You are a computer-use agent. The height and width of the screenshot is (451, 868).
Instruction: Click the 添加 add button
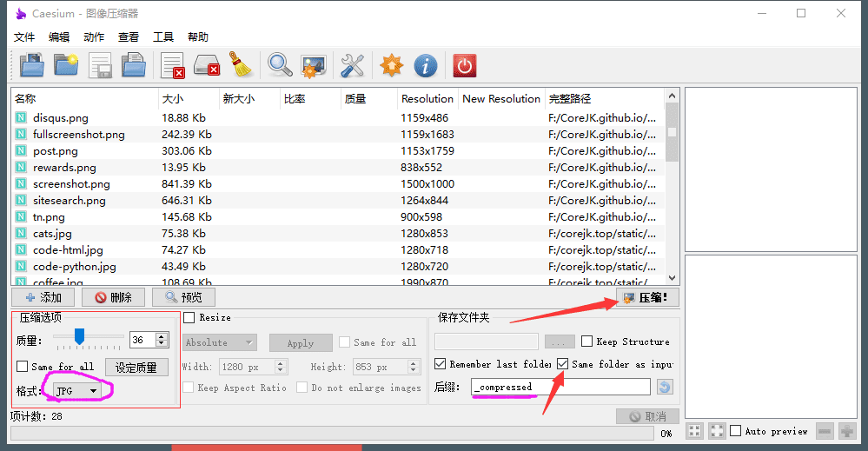pyautogui.click(x=43, y=297)
